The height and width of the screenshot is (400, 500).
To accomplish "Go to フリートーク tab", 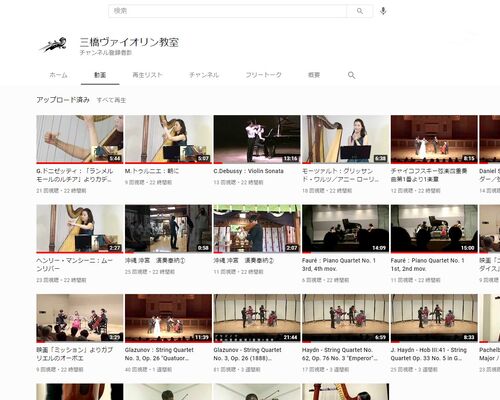I will (x=264, y=75).
